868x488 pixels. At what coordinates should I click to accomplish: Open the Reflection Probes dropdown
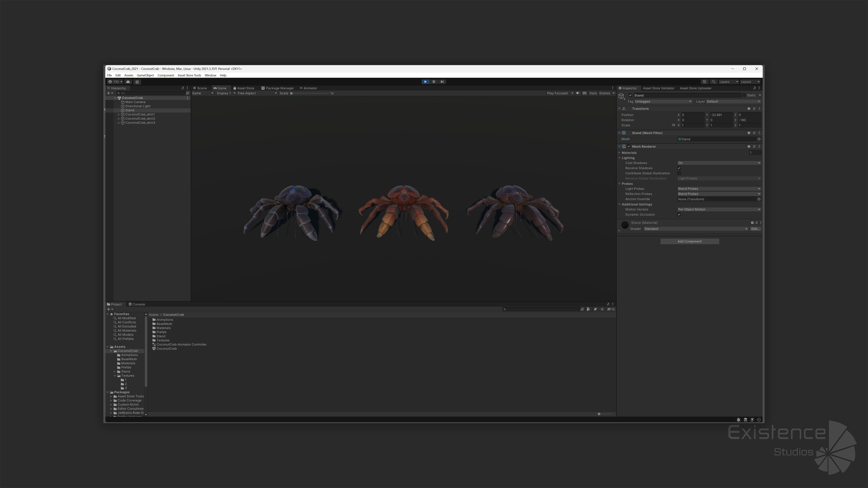pos(719,194)
